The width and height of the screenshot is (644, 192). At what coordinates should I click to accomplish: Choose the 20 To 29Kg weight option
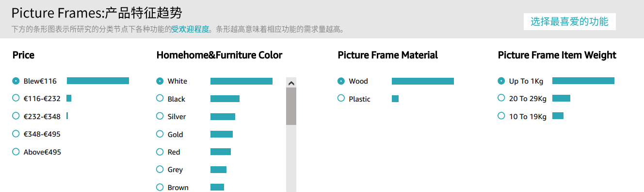pos(501,98)
